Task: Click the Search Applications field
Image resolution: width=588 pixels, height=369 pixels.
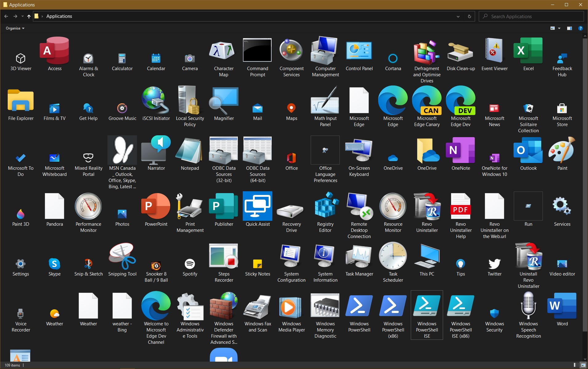Action: point(531,16)
